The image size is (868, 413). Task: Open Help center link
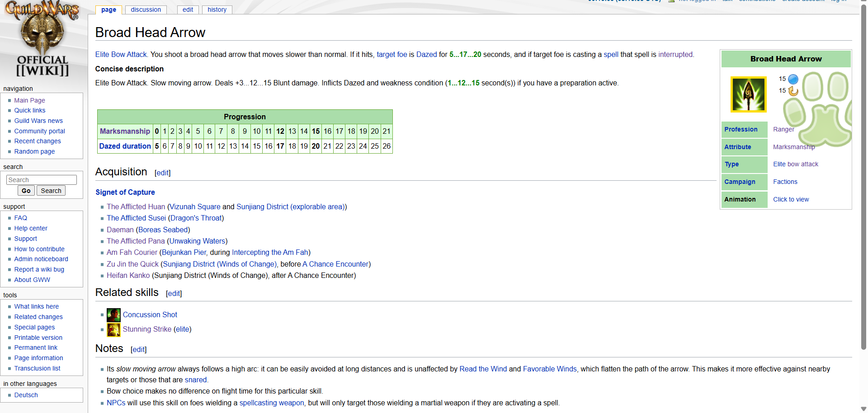[31, 228]
